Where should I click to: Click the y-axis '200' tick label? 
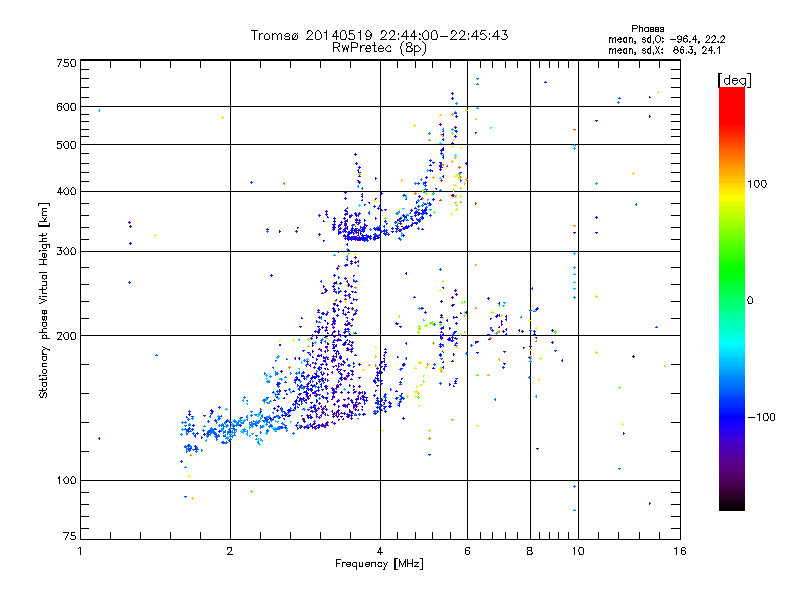coord(66,336)
